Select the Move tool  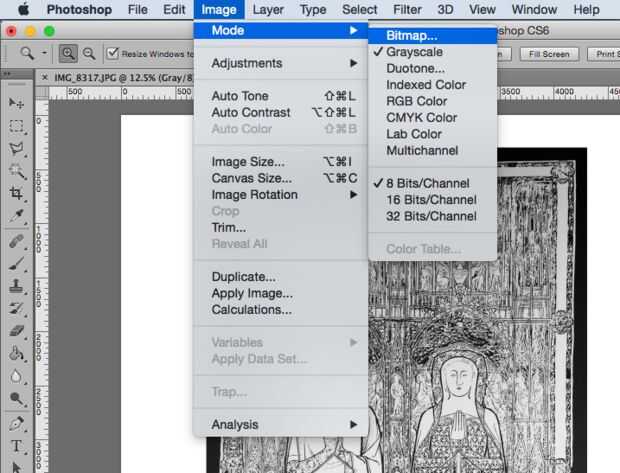tap(16, 103)
